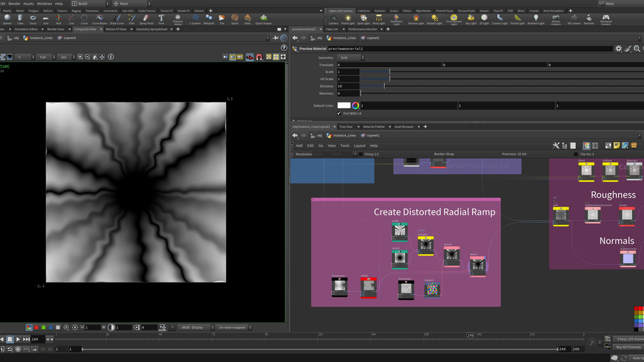Open the Geometry Grid dropdown
This screenshot has width=644, height=362.
click(x=351, y=58)
